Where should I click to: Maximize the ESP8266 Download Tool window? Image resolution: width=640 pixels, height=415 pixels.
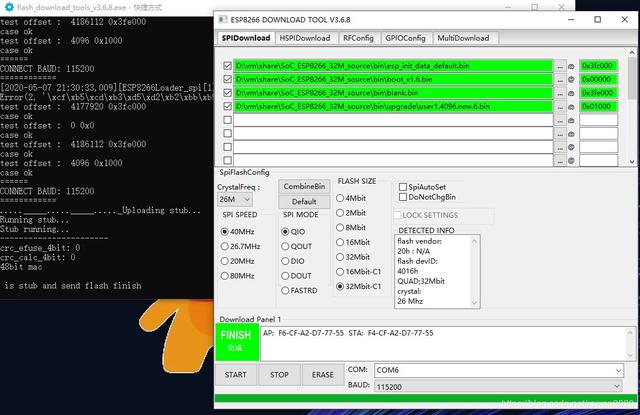pos(598,20)
